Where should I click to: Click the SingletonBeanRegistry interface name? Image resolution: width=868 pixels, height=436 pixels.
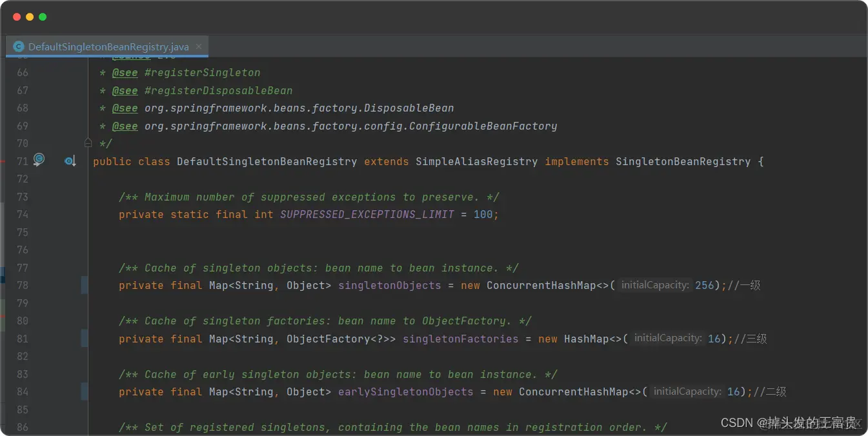coord(683,161)
